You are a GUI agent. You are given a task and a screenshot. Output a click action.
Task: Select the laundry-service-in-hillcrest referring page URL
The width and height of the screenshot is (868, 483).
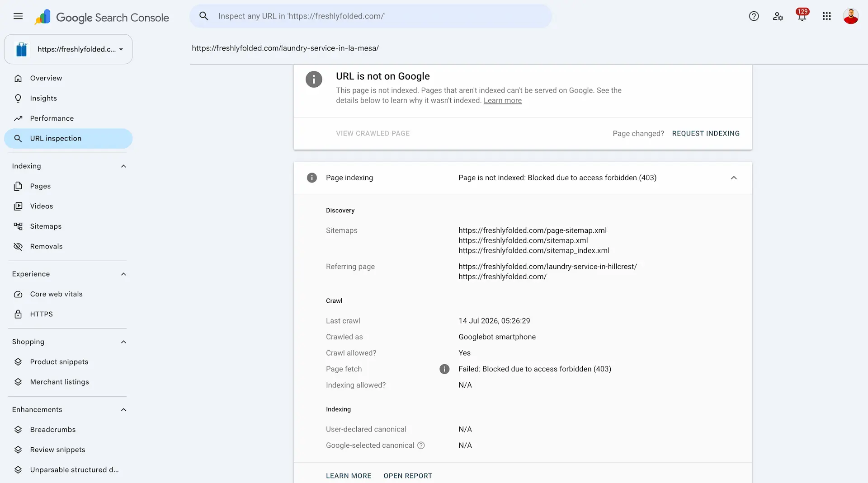click(547, 267)
